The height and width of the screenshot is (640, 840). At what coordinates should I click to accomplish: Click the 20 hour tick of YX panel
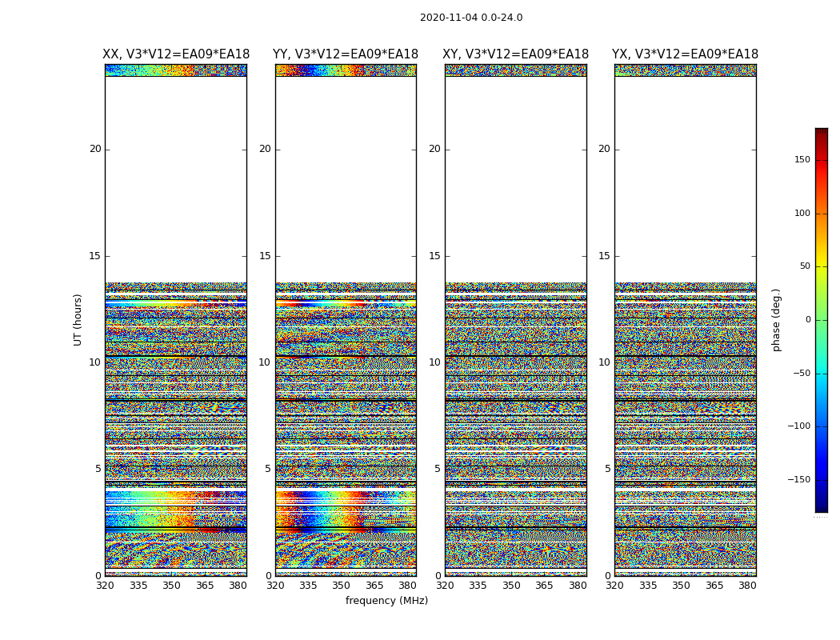point(605,149)
